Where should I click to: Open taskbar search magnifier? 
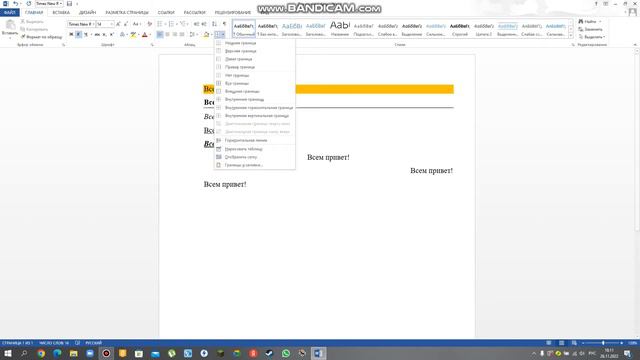click(x=24, y=353)
